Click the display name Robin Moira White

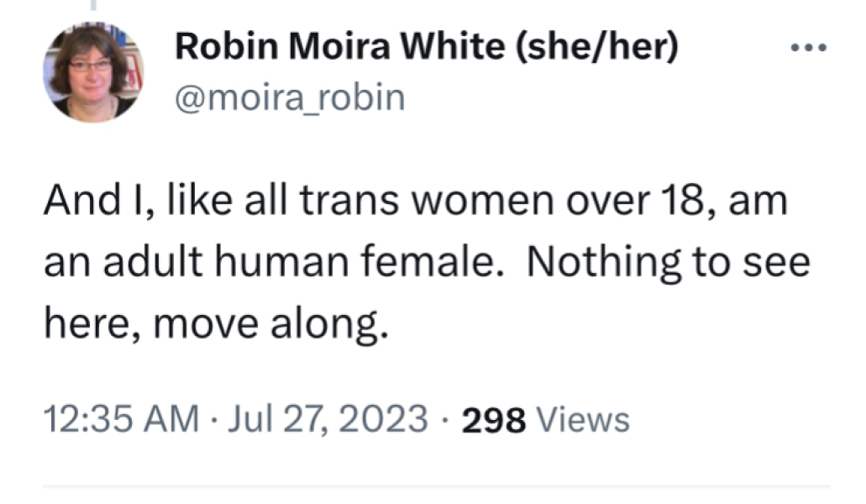(344, 46)
